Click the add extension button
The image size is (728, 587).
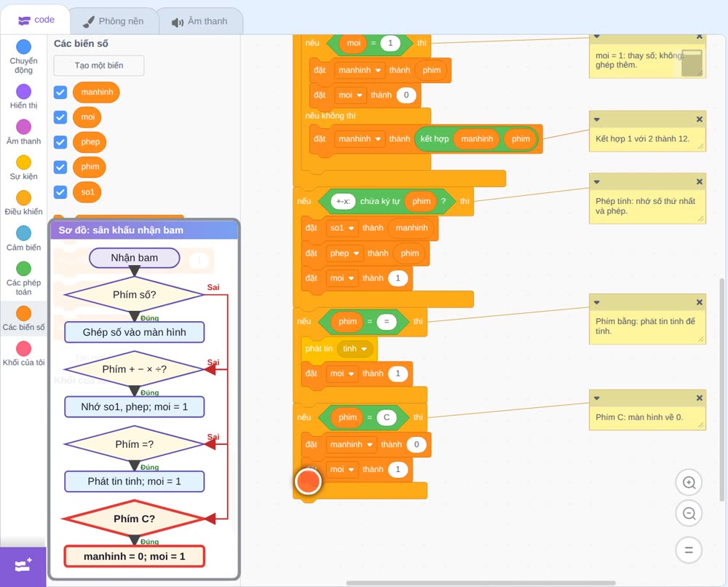(x=23, y=566)
